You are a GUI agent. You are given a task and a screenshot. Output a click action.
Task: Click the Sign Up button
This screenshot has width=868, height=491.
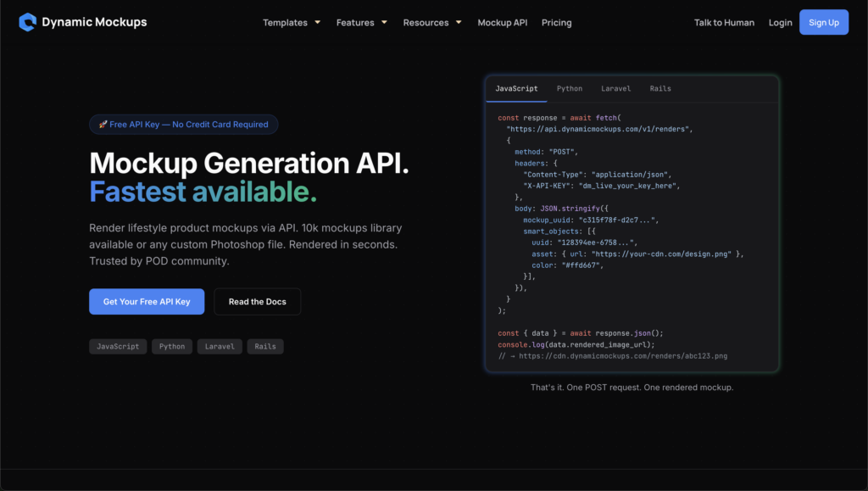(824, 22)
